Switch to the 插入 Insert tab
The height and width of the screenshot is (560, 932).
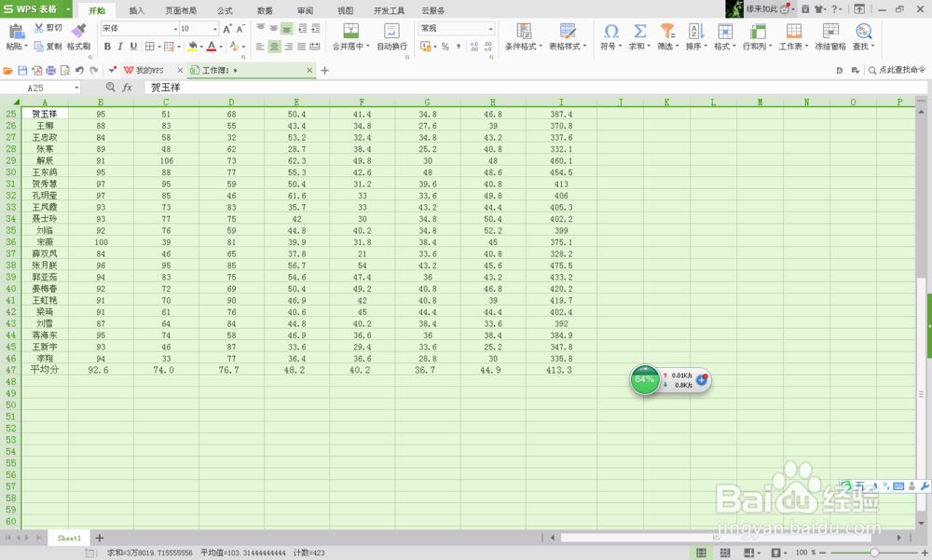click(x=137, y=10)
